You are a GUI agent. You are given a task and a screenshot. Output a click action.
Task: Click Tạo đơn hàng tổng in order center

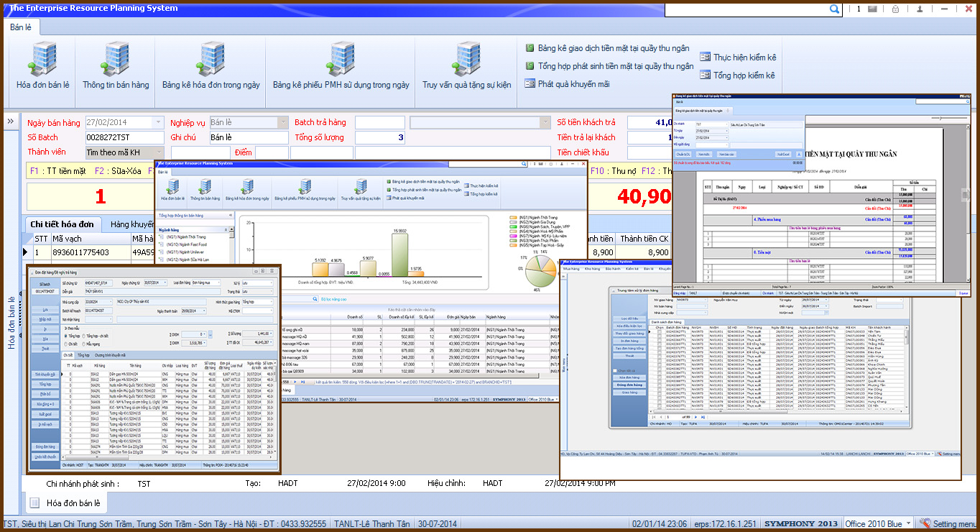(x=629, y=349)
